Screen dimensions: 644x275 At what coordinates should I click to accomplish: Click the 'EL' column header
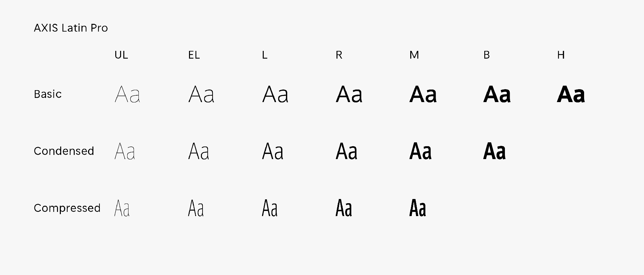click(194, 55)
